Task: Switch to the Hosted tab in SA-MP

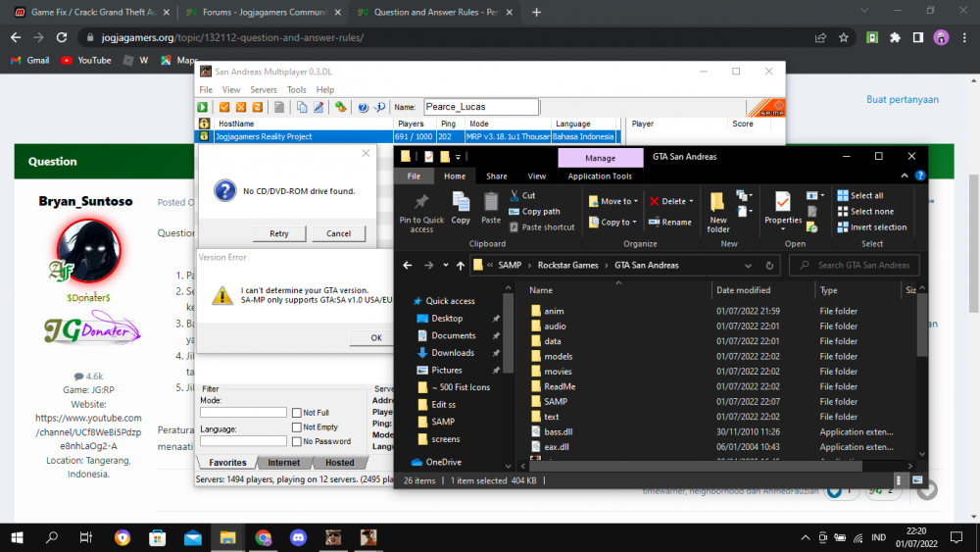Action: 339,463
